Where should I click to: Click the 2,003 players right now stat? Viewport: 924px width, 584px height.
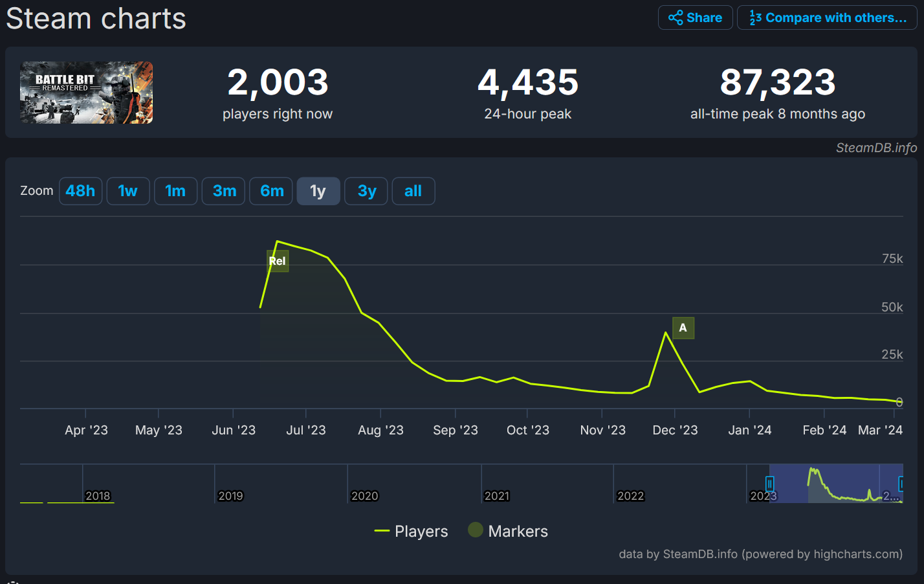click(x=278, y=93)
